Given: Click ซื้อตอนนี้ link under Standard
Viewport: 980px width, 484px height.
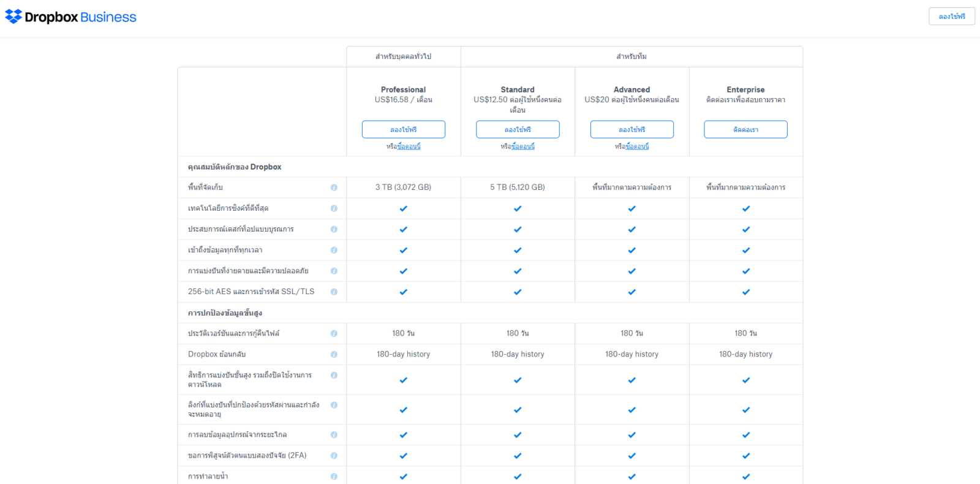Looking at the screenshot, I should [523, 146].
